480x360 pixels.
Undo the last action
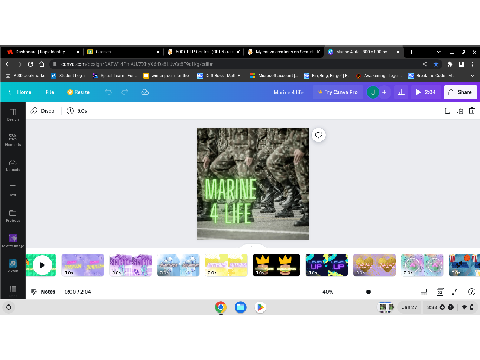click(108, 92)
